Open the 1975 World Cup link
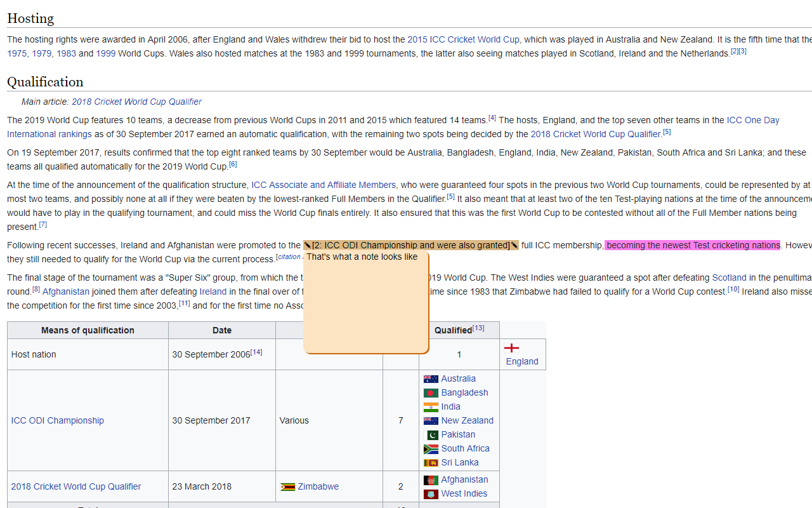Screen dimensions: 812x508 (17, 53)
